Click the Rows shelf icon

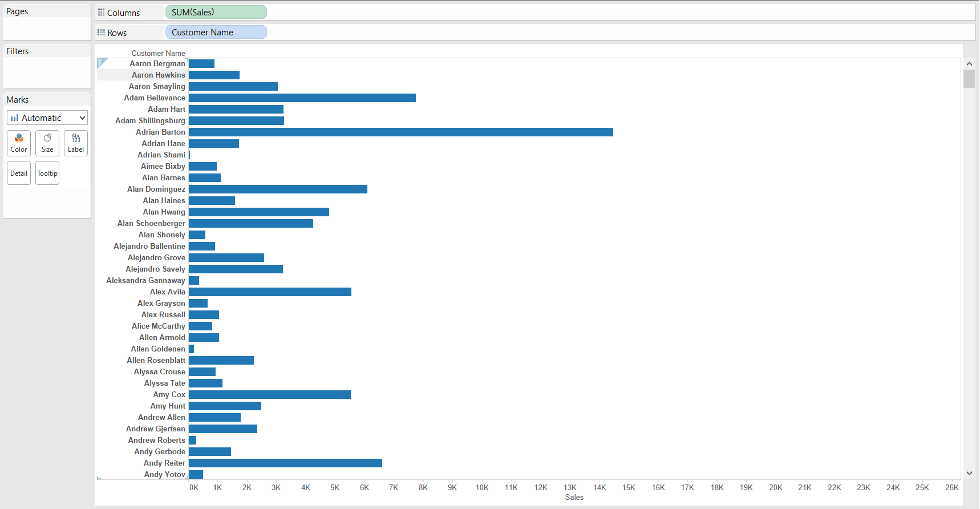(x=101, y=33)
